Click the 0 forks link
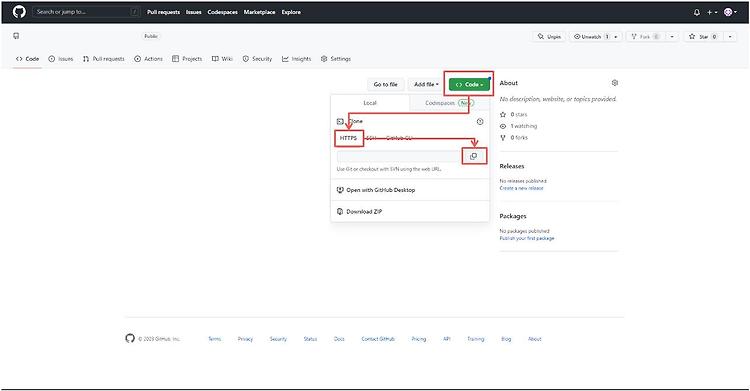 tap(514, 137)
